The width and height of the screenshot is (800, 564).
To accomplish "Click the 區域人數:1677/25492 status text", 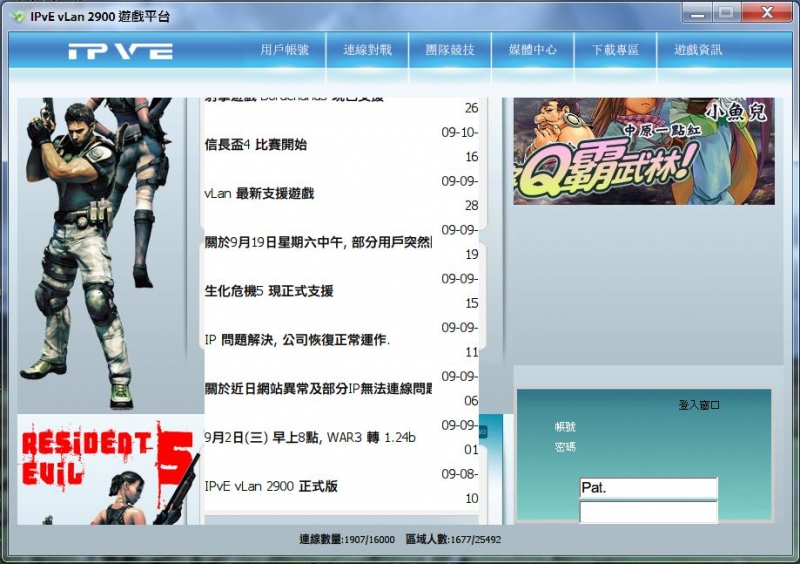I will pos(453,540).
